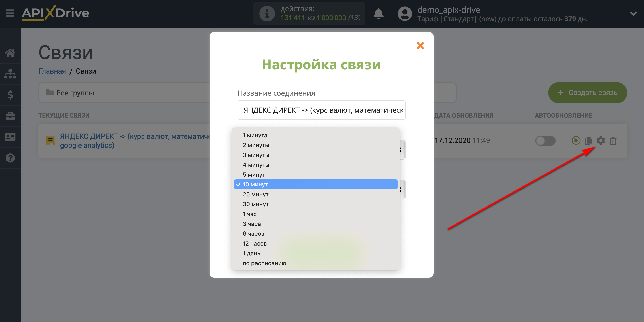Select 5 минут option
The width and height of the screenshot is (644, 322).
[316, 174]
